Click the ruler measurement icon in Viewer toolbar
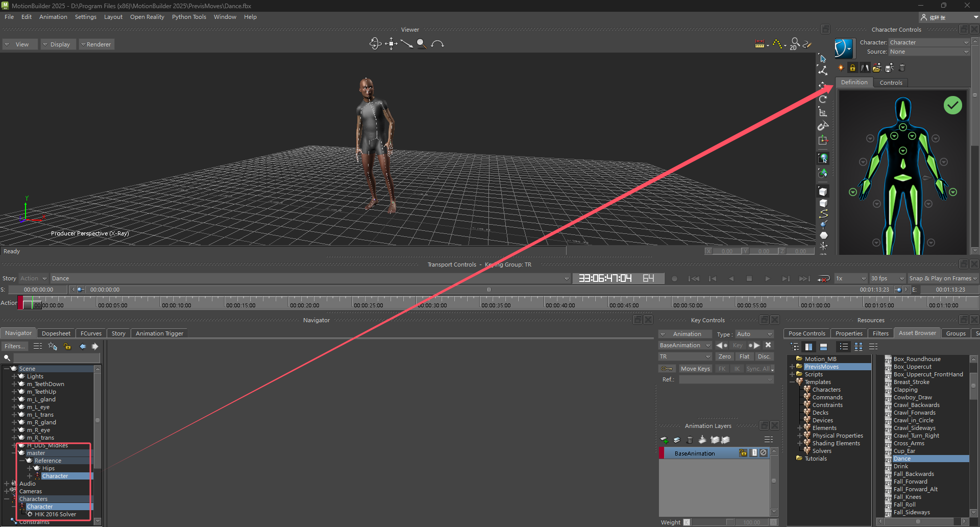This screenshot has height=527, width=980. 760,44
